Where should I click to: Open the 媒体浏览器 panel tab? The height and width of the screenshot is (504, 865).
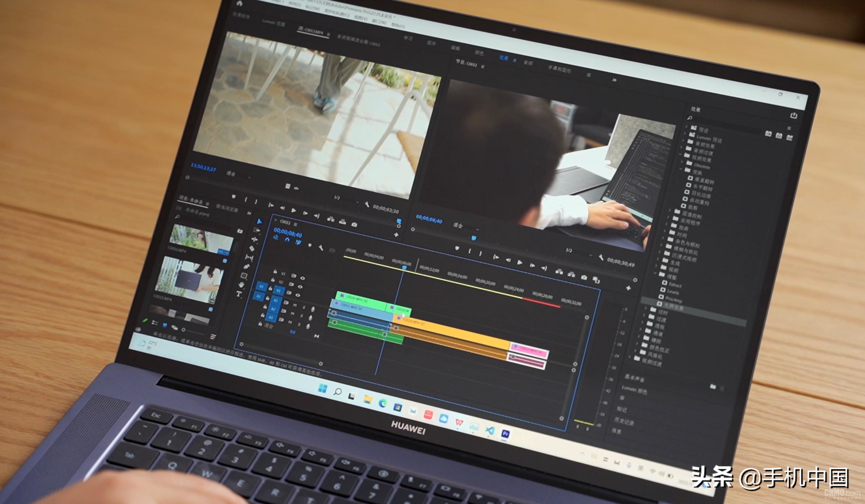coord(227,208)
